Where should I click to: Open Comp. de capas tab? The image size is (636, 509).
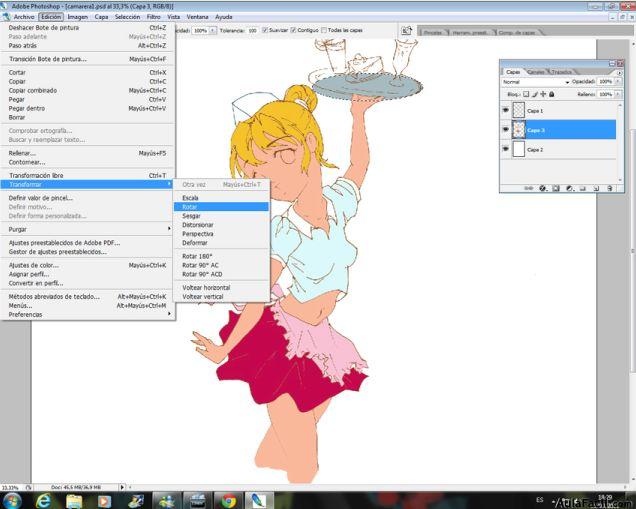(x=517, y=32)
